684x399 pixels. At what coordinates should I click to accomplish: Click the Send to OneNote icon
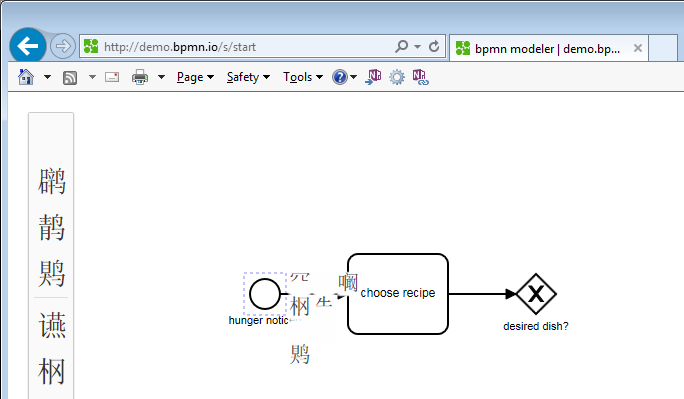[x=373, y=77]
